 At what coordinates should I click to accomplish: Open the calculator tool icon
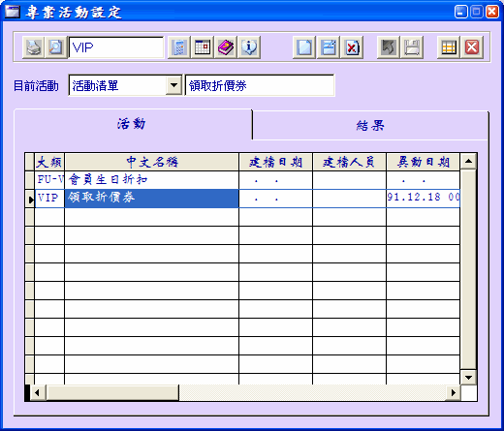click(x=178, y=47)
